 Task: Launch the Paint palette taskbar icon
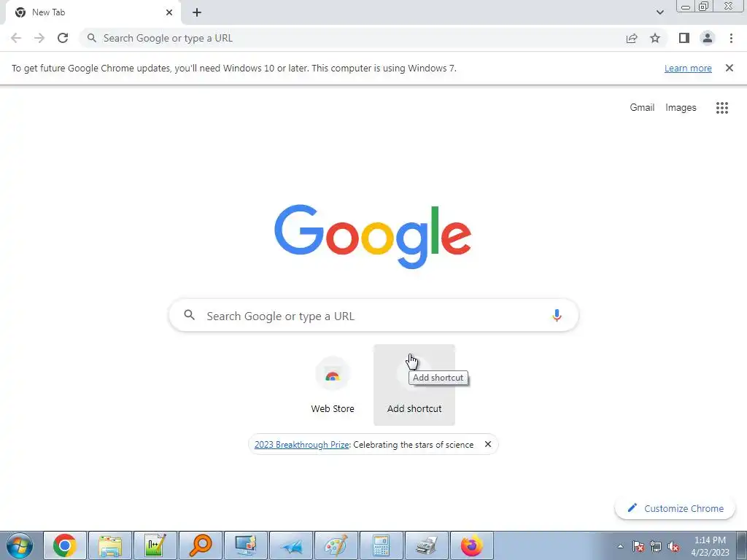point(336,545)
